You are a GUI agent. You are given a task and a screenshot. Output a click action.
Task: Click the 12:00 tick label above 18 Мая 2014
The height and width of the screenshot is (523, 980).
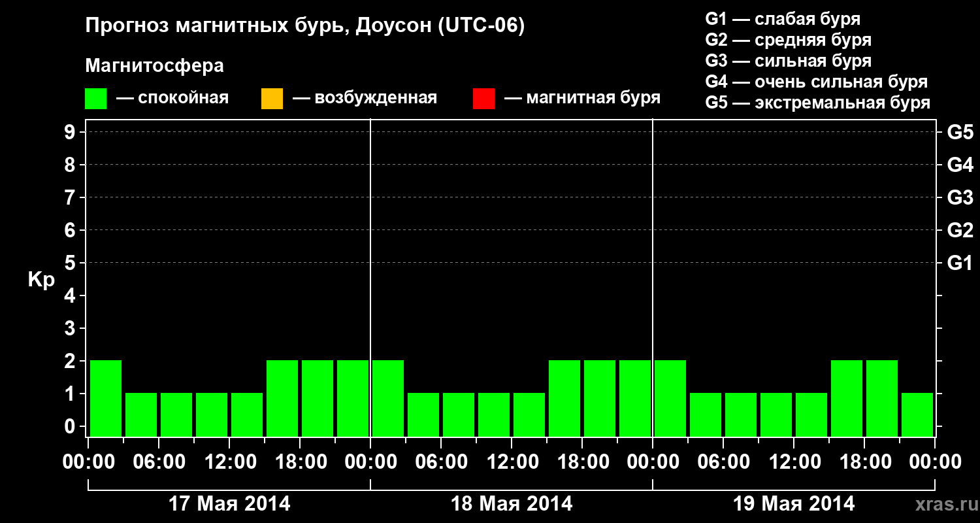[x=512, y=462]
